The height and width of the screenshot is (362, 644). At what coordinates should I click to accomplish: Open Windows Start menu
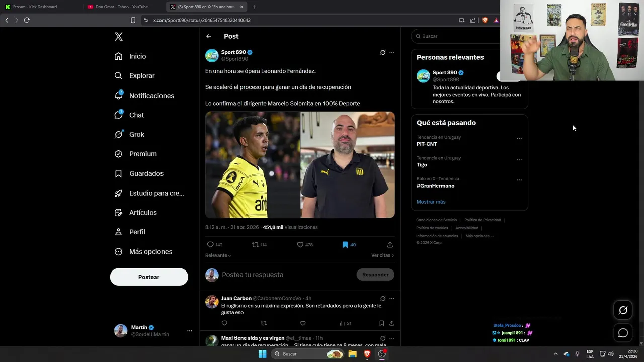coord(262,354)
